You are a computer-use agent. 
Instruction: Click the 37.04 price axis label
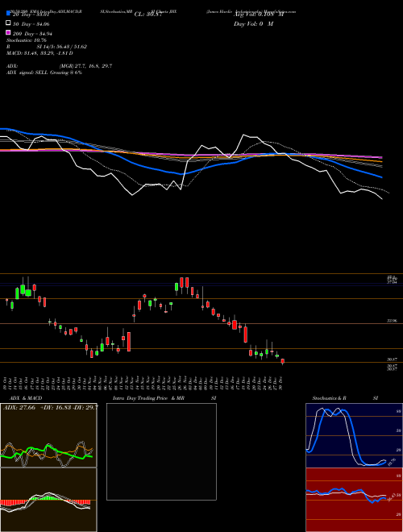pyautogui.click(x=393, y=282)
